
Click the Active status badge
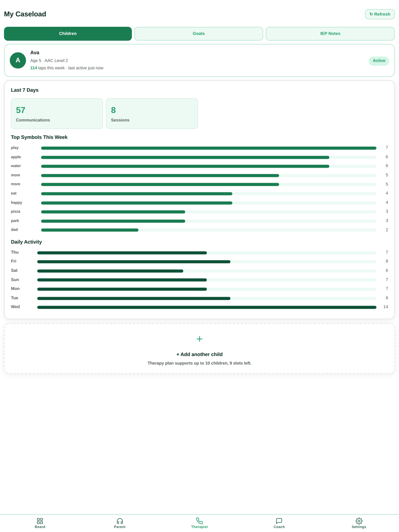click(x=379, y=61)
